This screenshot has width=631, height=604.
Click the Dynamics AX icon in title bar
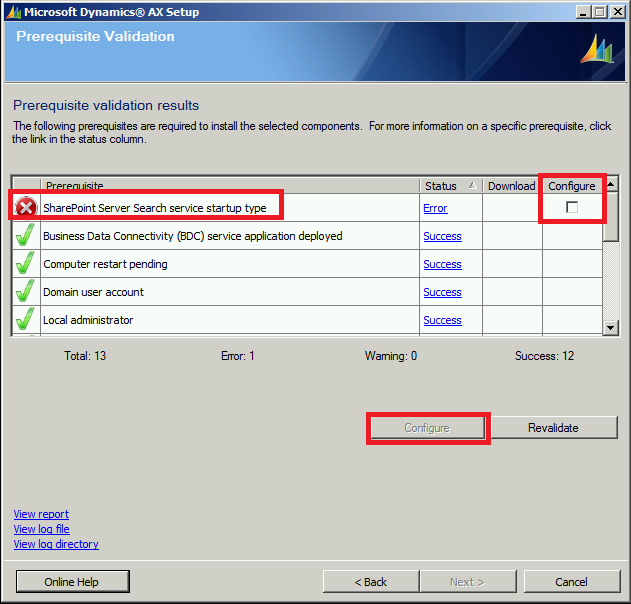pos(13,12)
